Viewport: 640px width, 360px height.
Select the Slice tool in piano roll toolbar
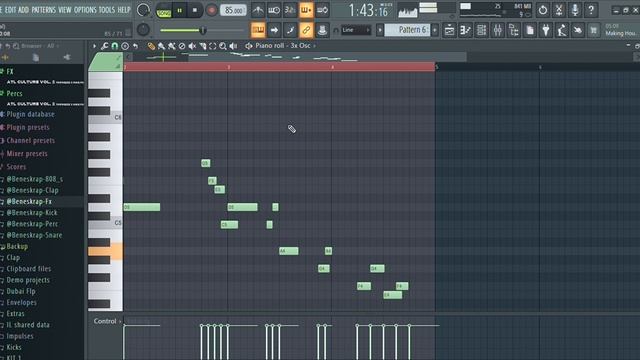[x=202, y=46]
